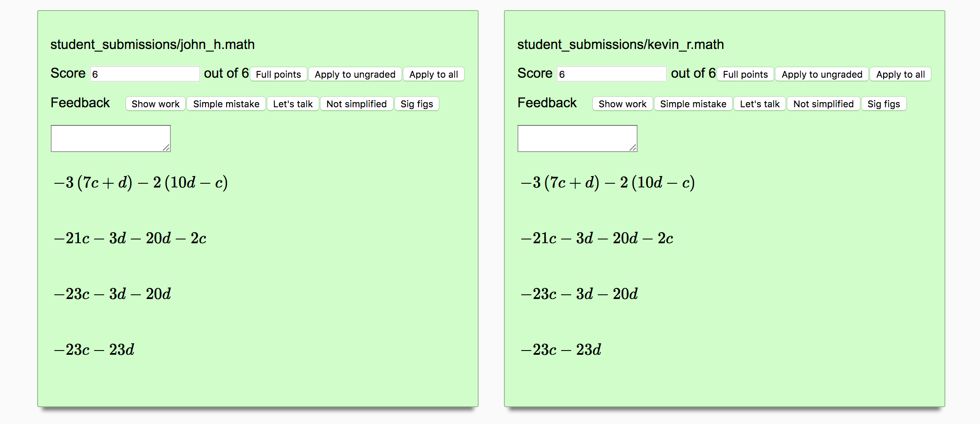Image resolution: width=980 pixels, height=424 pixels.
Task: Click Apply to ungraded for kevin_r
Action: [x=821, y=74]
